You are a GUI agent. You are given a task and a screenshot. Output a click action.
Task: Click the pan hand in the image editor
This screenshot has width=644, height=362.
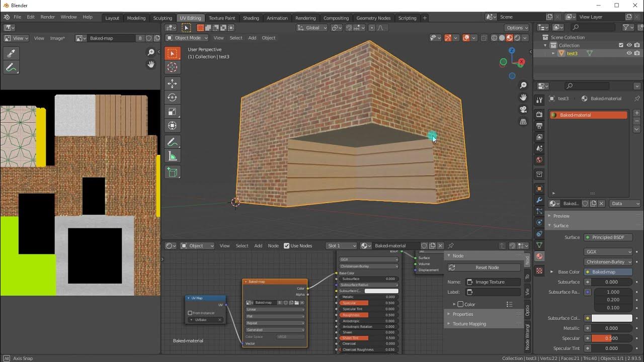(151, 64)
